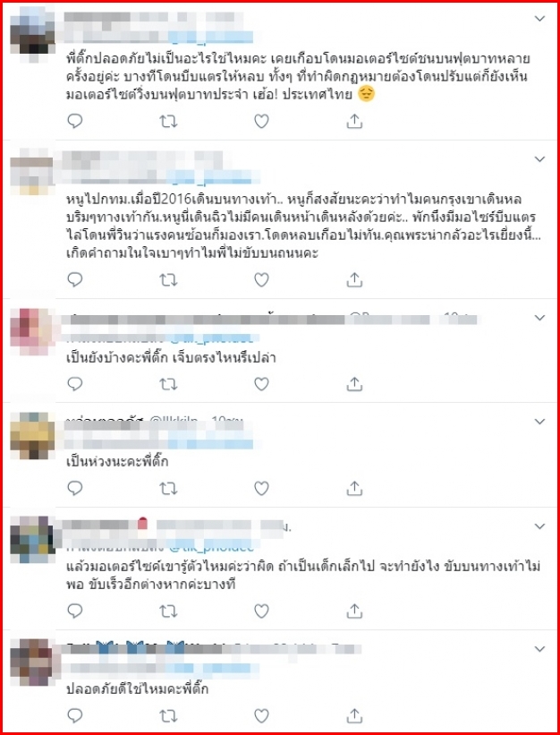Reply to the last tweet ปลอดภัยดีใช่ไหมคะพี่ติ๊ก

click(x=75, y=715)
